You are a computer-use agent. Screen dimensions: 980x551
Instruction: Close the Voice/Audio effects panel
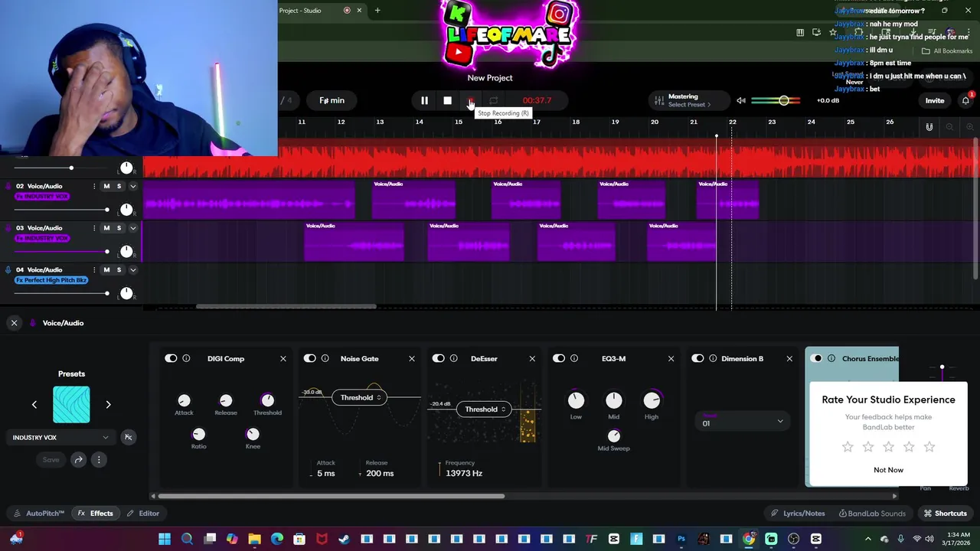(x=14, y=323)
